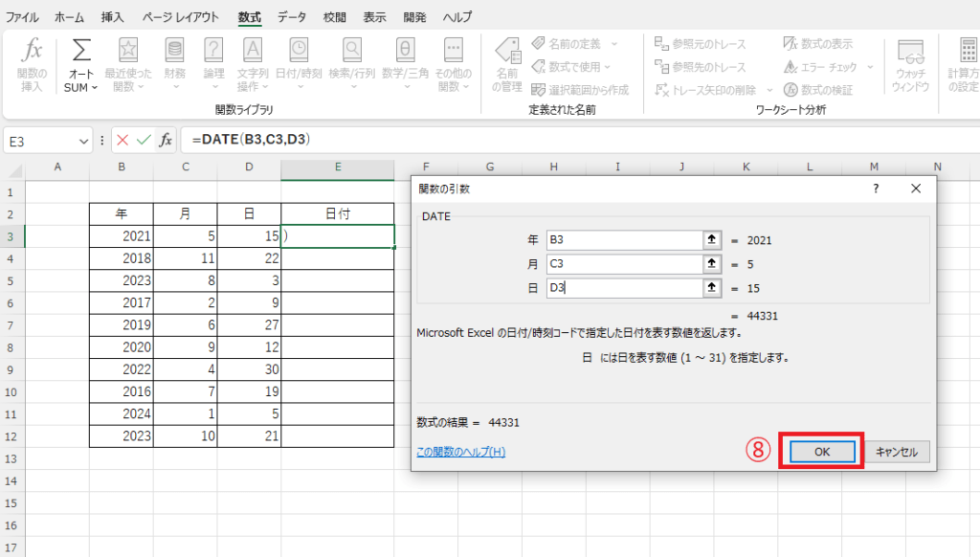The image size is (980, 557).
Task: Click the dialog help question mark
Action: (876, 189)
